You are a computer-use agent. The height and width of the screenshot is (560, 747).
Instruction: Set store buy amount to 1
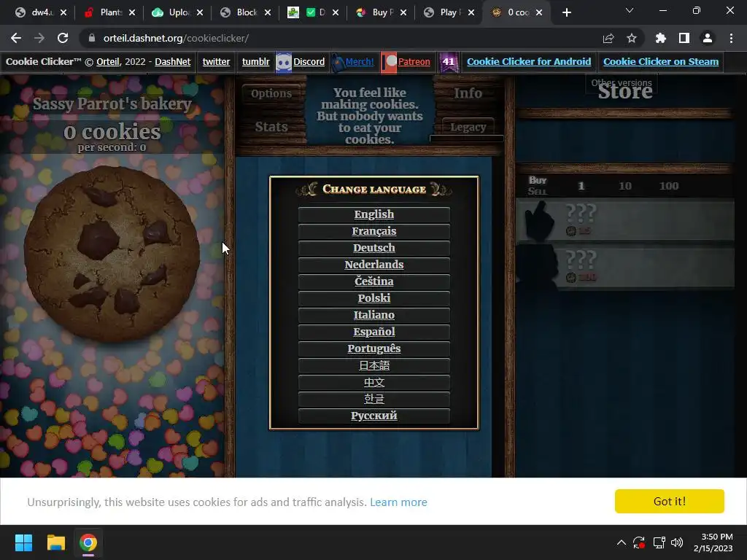click(581, 186)
